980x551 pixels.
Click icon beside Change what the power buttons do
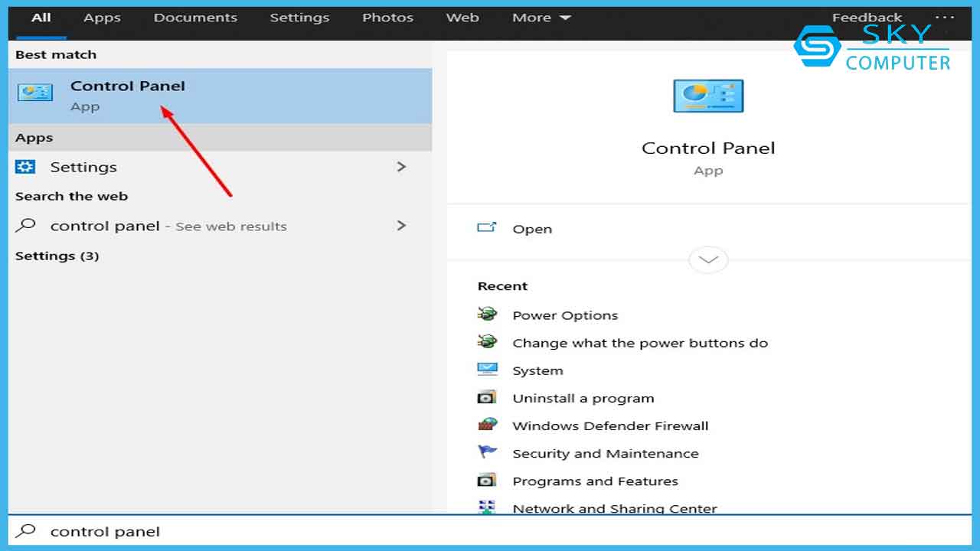click(487, 342)
